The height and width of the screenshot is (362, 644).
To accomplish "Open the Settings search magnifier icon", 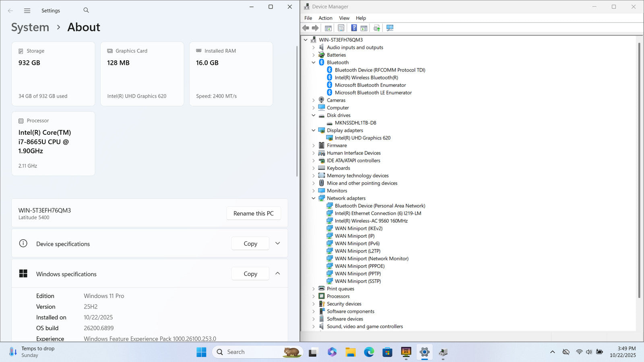I will (86, 10).
